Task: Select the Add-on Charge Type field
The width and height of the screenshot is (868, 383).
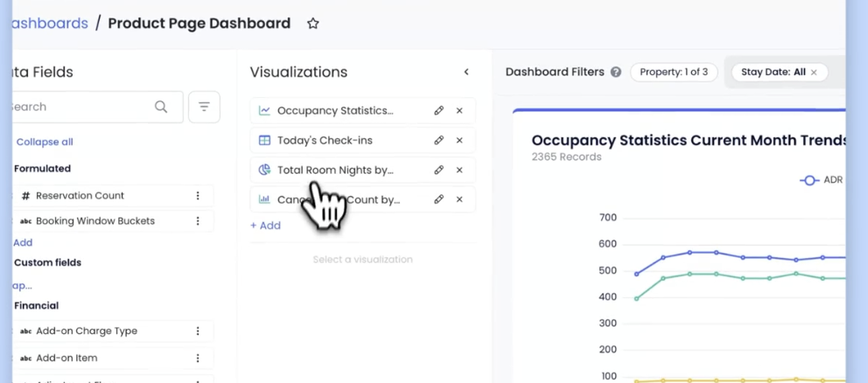Action: 113,331
